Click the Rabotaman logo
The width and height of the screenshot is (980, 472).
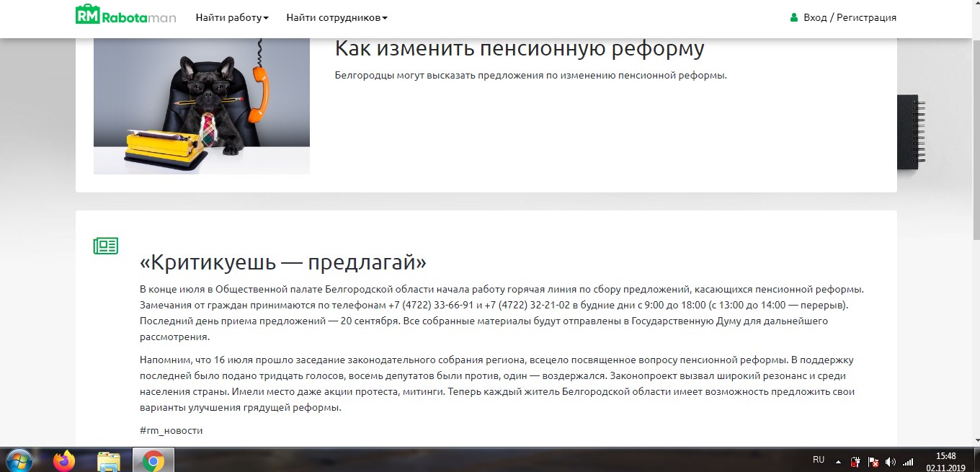[126, 15]
